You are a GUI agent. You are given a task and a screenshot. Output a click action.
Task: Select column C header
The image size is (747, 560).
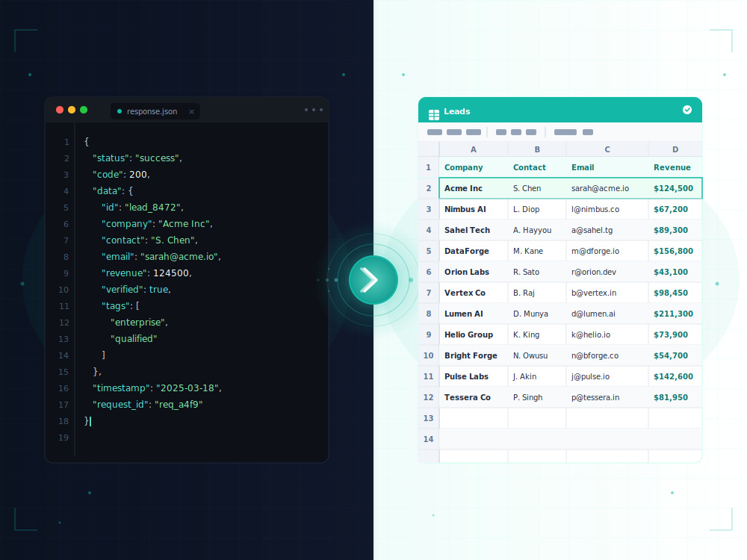[x=607, y=149]
